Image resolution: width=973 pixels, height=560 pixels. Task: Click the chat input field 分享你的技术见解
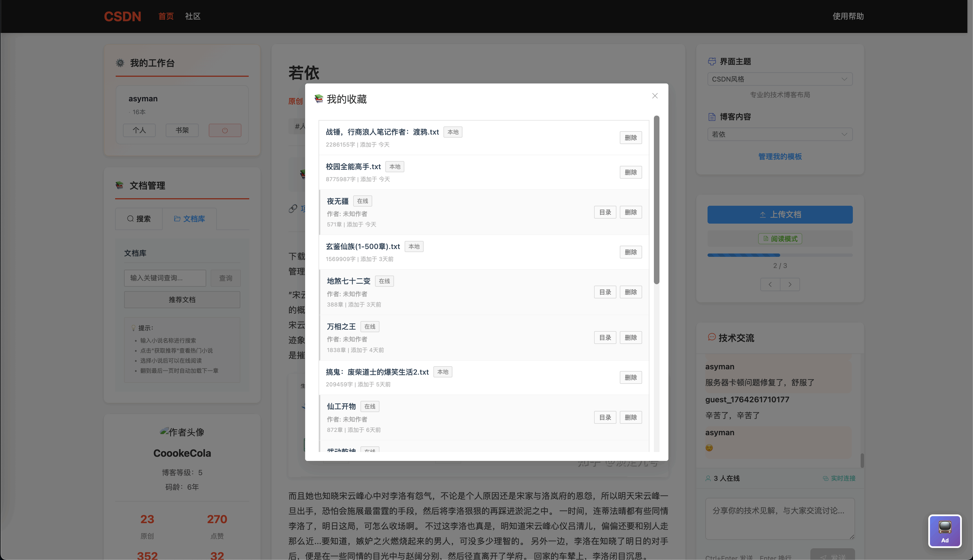point(780,518)
